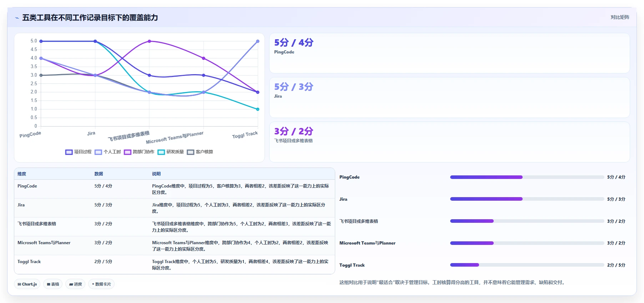The width and height of the screenshot is (644, 303).
Task: Click the 表格 tag chip
Action: click(53, 284)
